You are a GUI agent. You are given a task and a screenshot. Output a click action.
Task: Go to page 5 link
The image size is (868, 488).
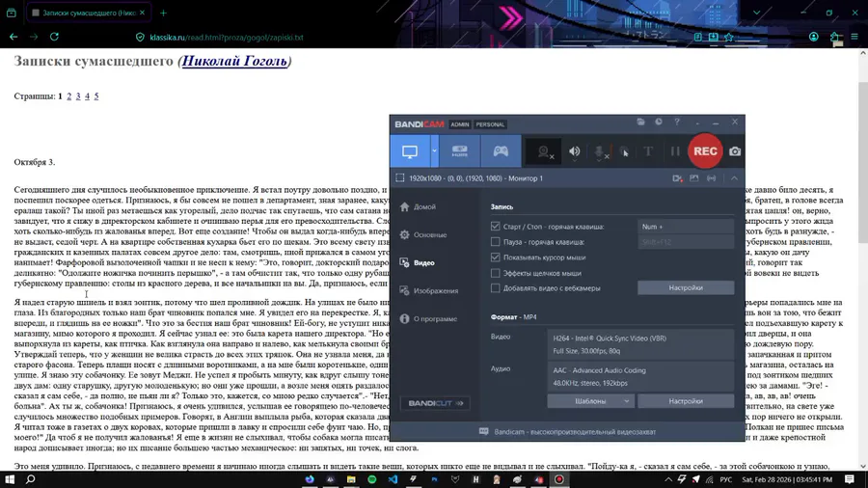point(96,95)
